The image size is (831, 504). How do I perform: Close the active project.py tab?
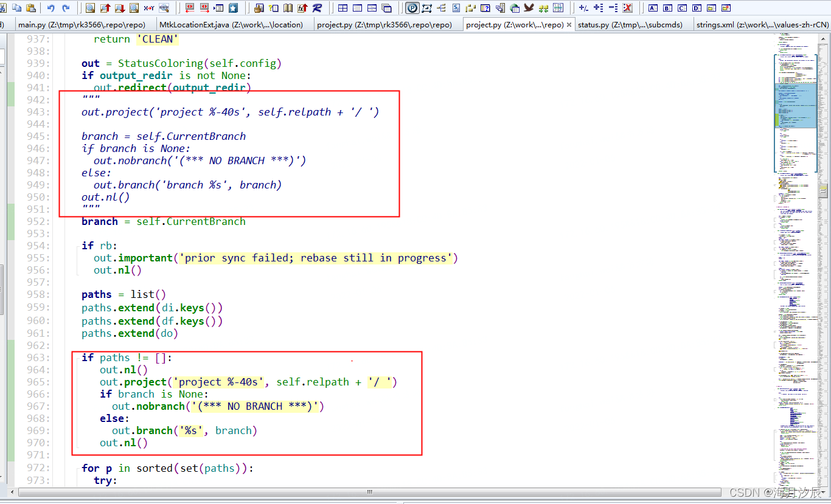pyautogui.click(x=569, y=25)
